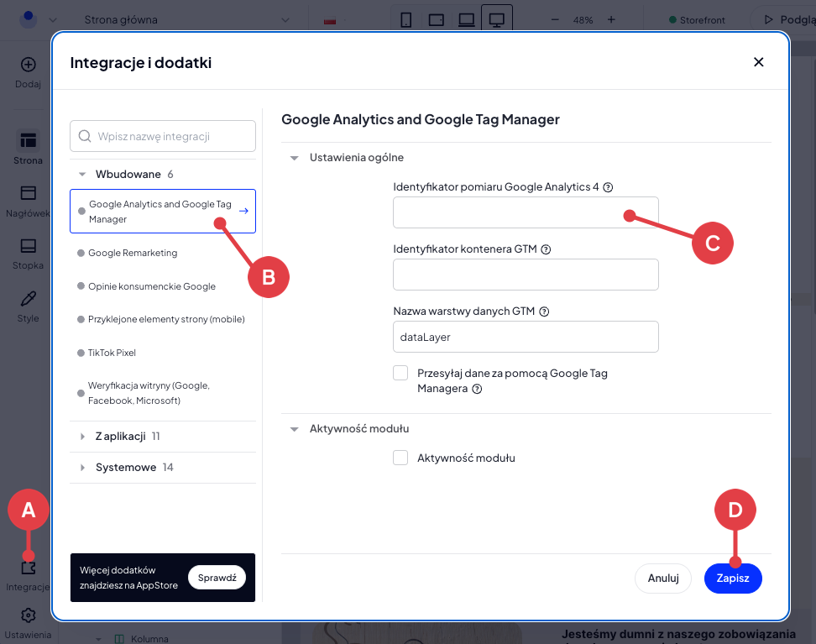This screenshot has width=816, height=644.
Task: Click the 48% zoom value
Action: coord(583,20)
